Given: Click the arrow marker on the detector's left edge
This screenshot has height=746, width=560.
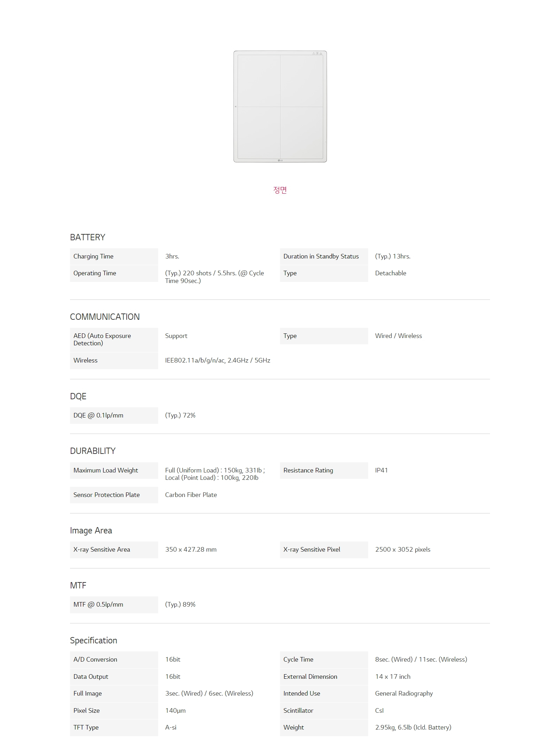Looking at the screenshot, I should click(x=236, y=106).
